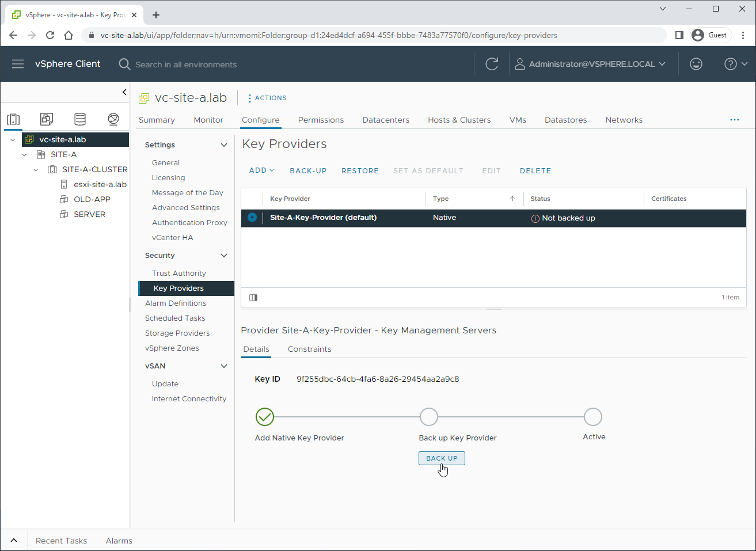Expand the bottom Recent Tasks panel
756x551 pixels.
(x=14, y=541)
